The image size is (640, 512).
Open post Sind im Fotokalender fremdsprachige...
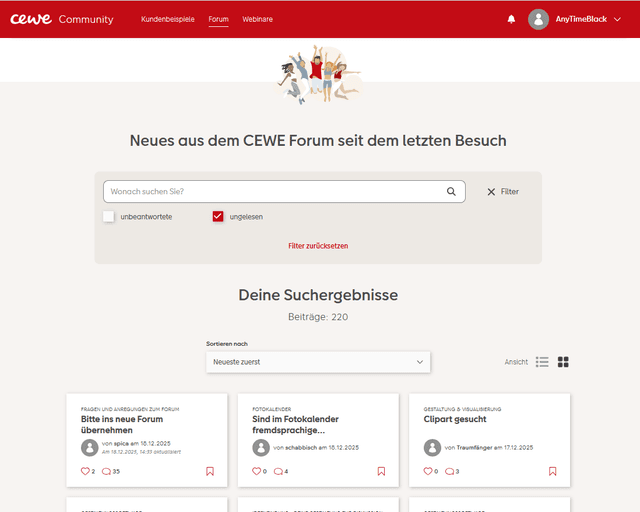(x=296, y=425)
